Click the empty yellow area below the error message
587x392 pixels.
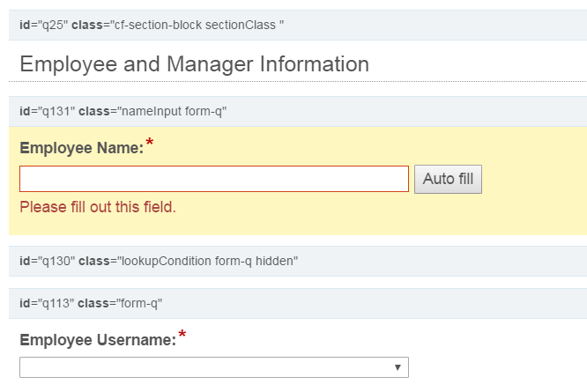[x=298, y=226]
